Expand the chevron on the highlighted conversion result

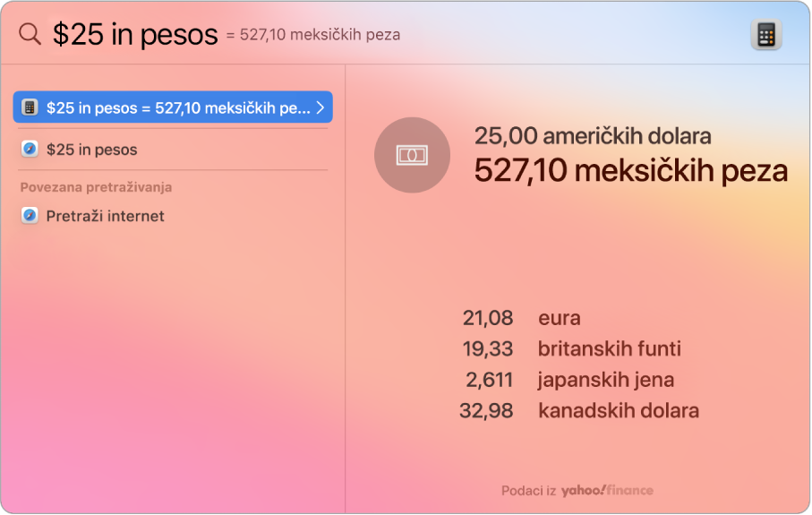[320, 107]
